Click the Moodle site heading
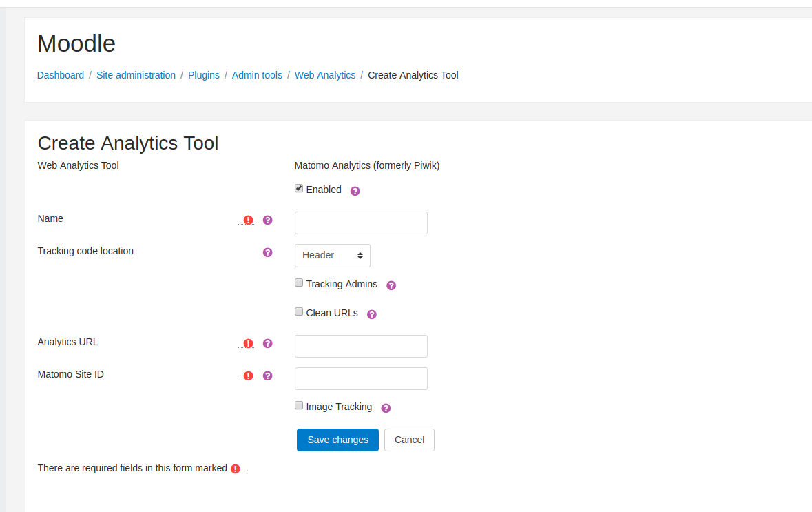This screenshot has height=512, width=812. click(76, 43)
